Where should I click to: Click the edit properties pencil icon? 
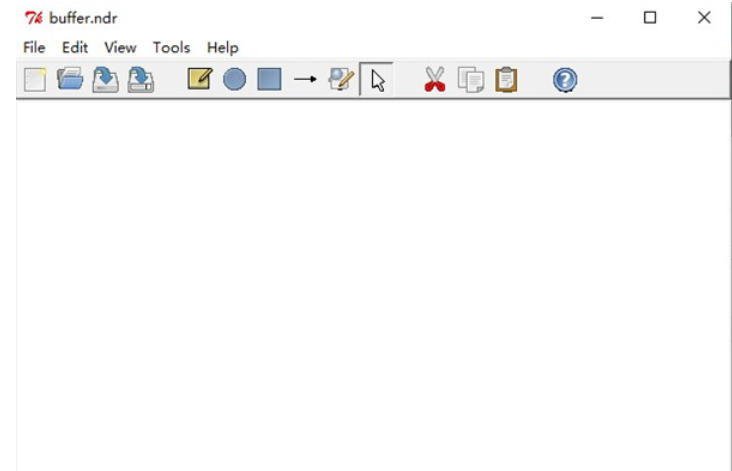(x=341, y=80)
